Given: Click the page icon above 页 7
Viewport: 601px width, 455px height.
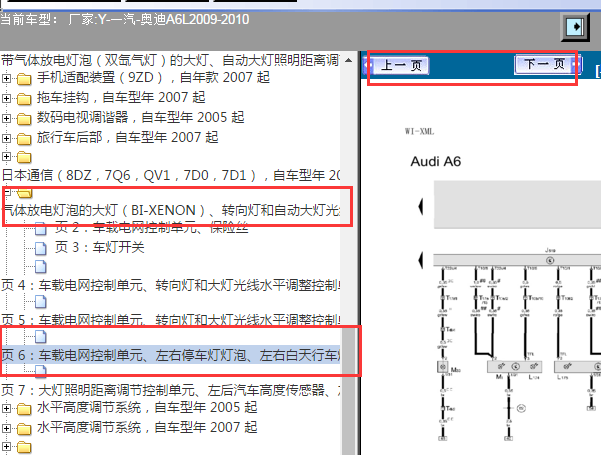Looking at the screenshot, I should point(41,370).
